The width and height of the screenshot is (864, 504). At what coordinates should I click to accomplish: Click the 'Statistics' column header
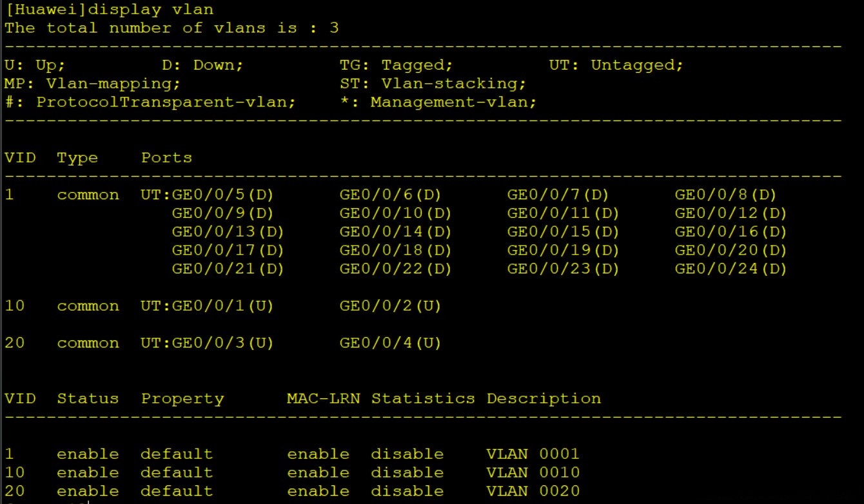[x=423, y=399]
